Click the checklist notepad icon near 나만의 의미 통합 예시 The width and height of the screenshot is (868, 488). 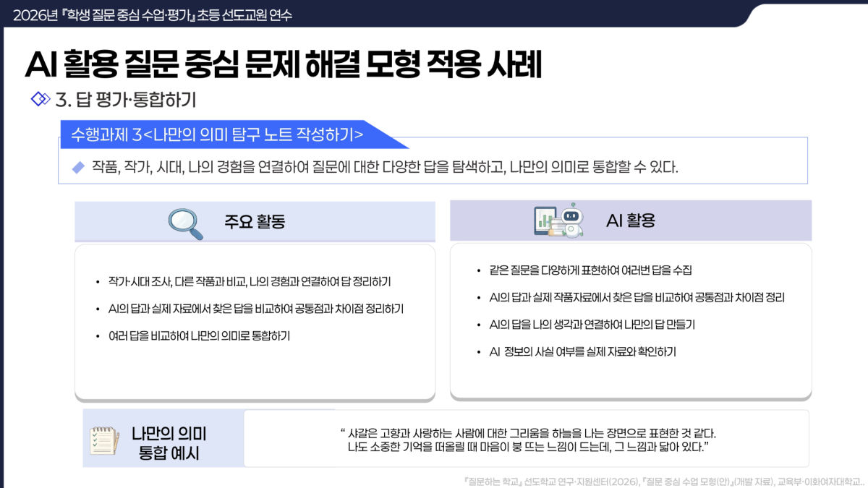(x=104, y=440)
